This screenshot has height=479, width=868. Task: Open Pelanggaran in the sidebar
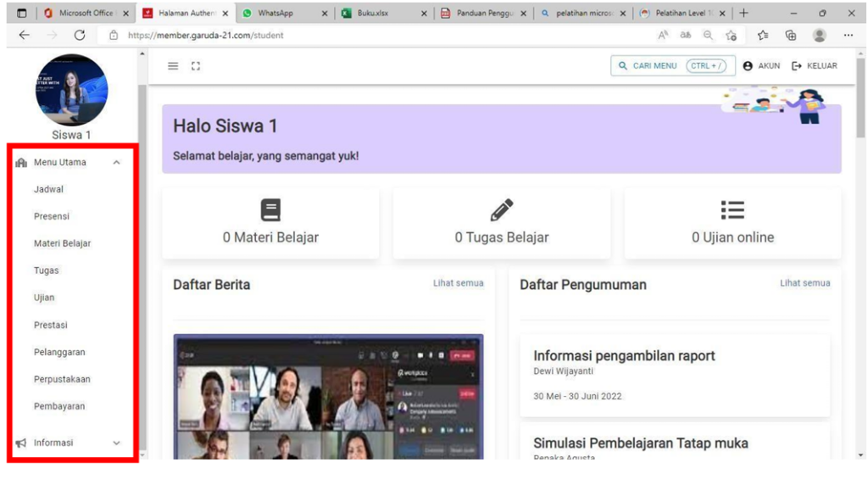point(59,352)
